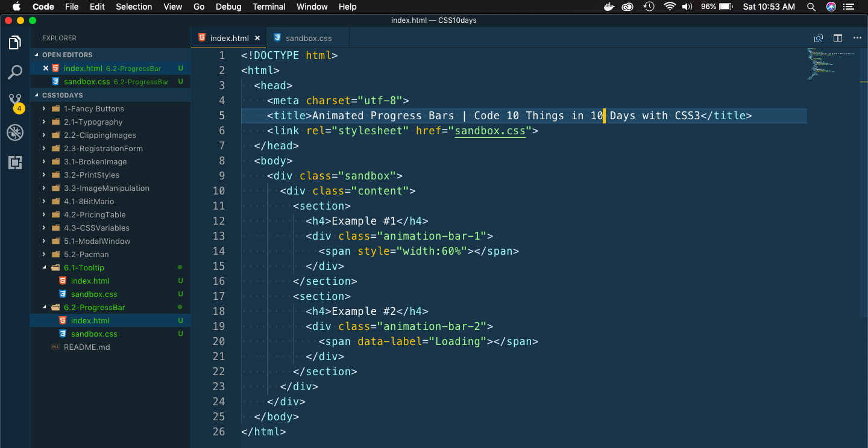Click the 96% battery status indicator
Screen dimensions: 868x448
click(716, 7)
